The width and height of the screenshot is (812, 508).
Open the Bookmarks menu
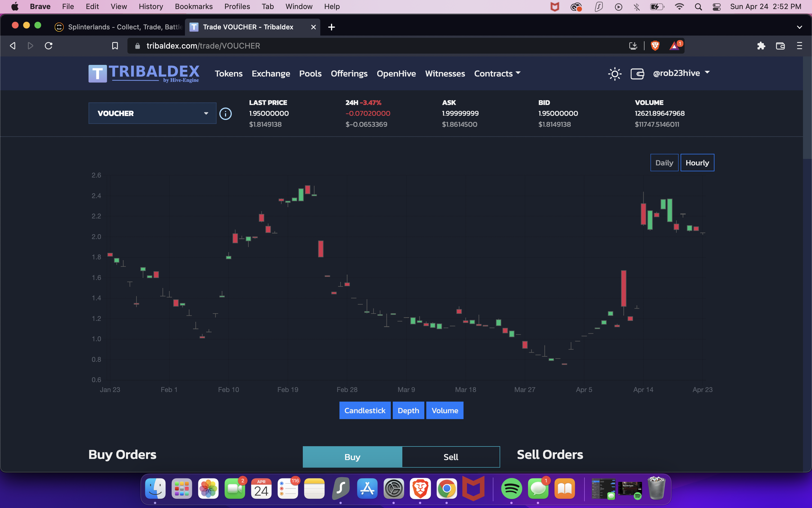pos(194,6)
